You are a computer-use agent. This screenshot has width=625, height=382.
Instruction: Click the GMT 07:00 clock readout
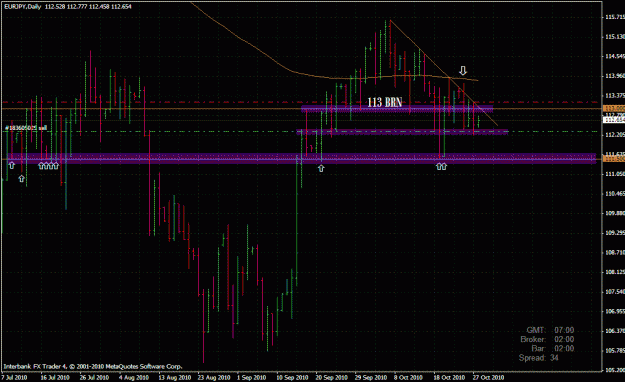pyautogui.click(x=550, y=330)
